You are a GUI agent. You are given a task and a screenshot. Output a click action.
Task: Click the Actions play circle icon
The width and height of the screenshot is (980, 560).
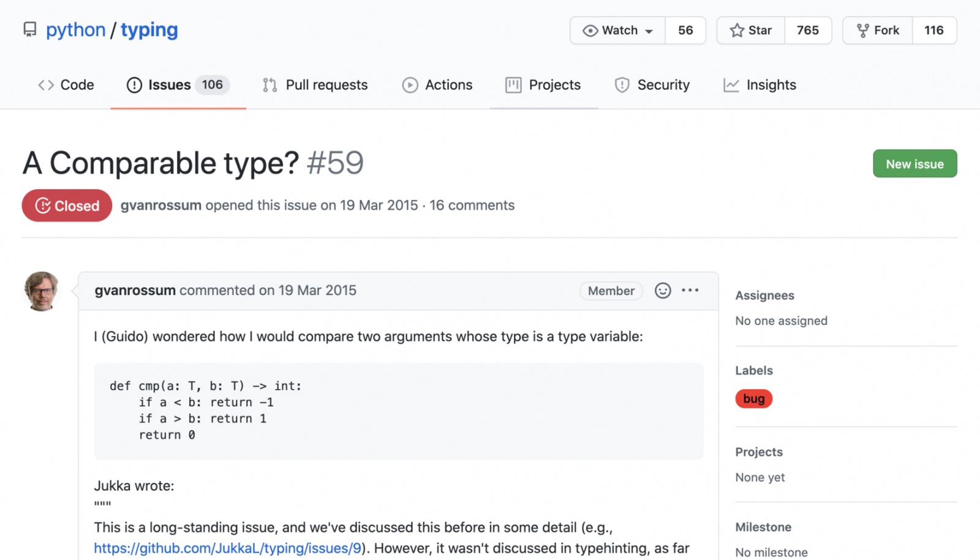point(410,85)
